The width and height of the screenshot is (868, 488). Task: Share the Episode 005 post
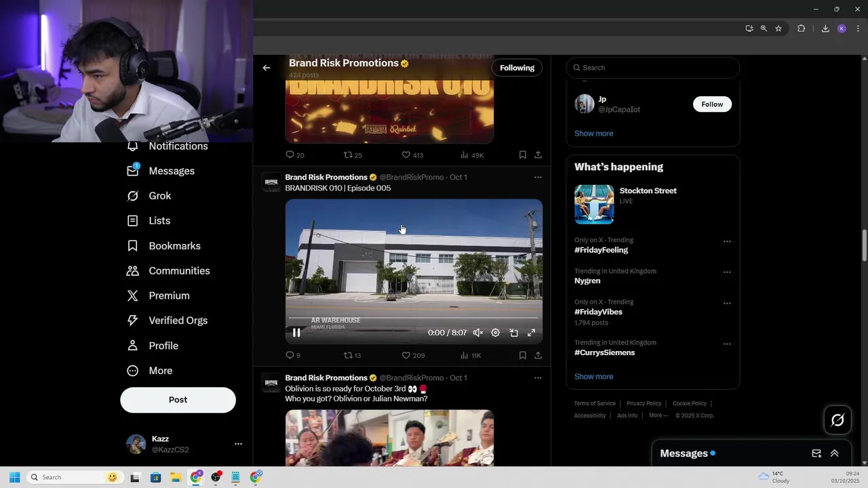538,355
